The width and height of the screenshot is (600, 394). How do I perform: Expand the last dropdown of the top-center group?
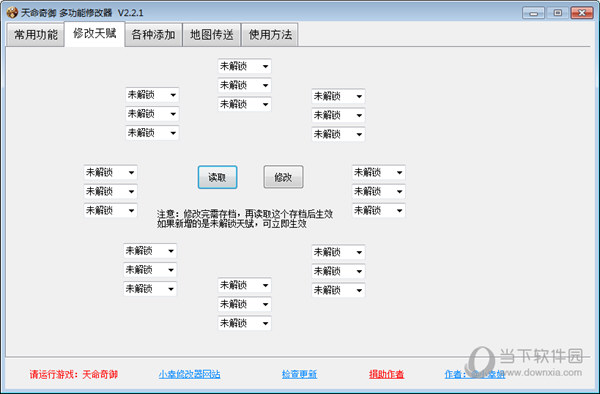click(x=245, y=104)
